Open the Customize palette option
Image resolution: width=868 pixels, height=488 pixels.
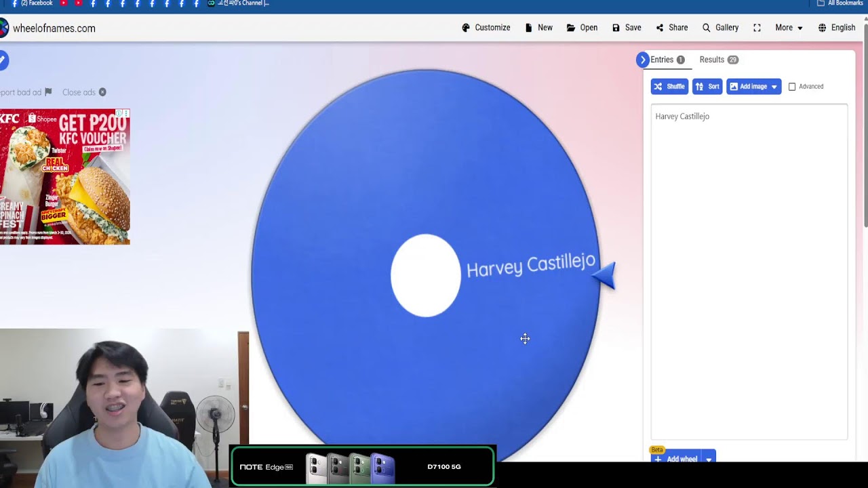486,28
